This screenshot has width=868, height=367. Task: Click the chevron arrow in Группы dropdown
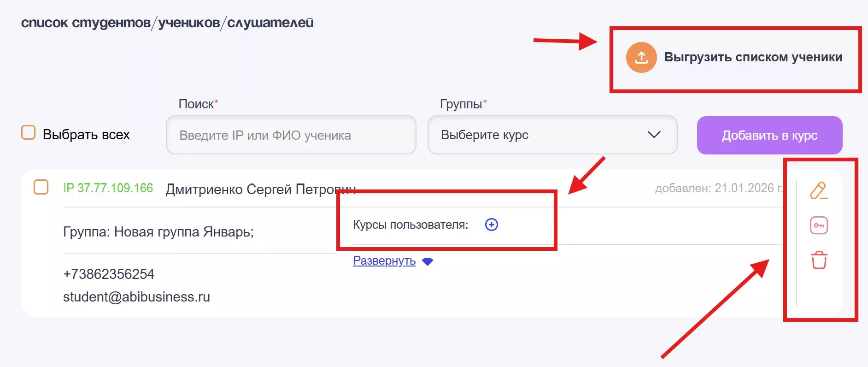[x=654, y=135]
